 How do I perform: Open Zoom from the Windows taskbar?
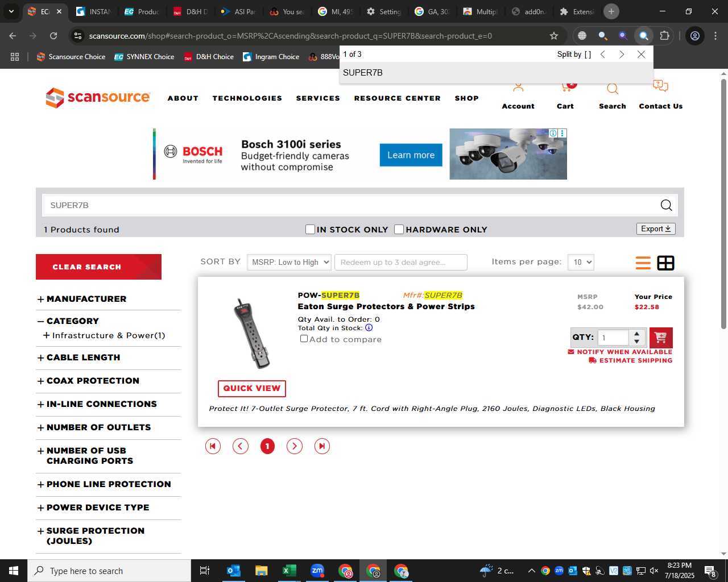[x=317, y=571]
